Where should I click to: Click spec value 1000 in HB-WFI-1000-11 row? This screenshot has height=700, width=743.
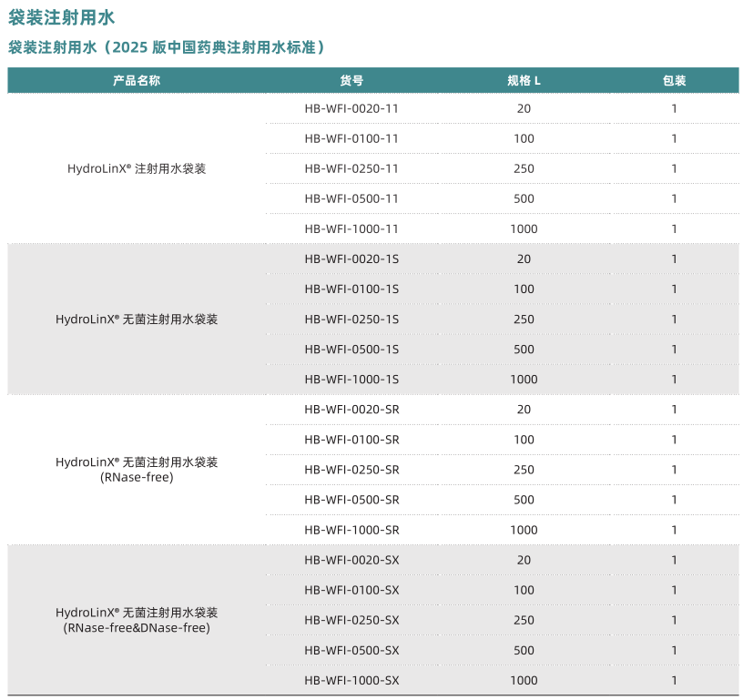[x=524, y=229]
